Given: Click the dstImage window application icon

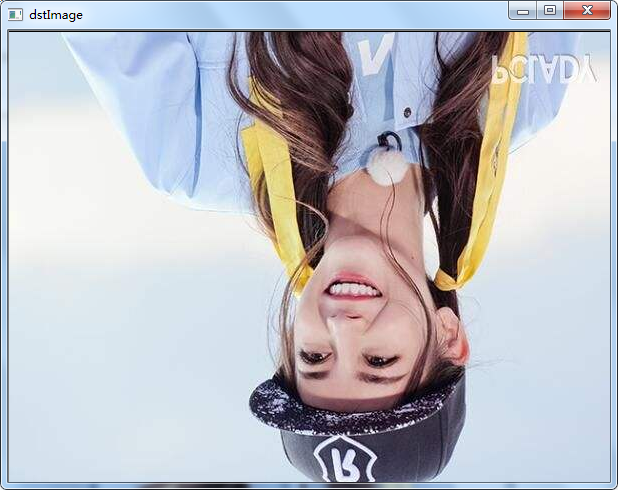Looking at the screenshot, I should point(15,15).
